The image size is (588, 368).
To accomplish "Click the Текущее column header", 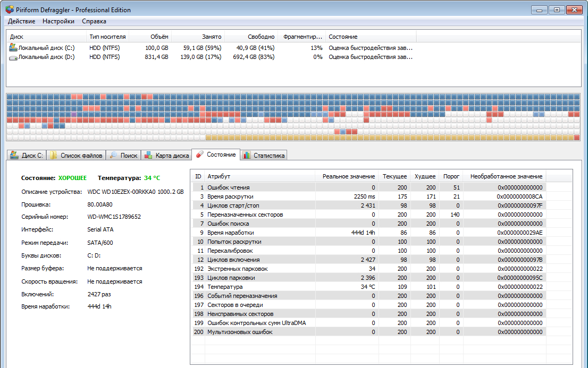I will 394,176.
